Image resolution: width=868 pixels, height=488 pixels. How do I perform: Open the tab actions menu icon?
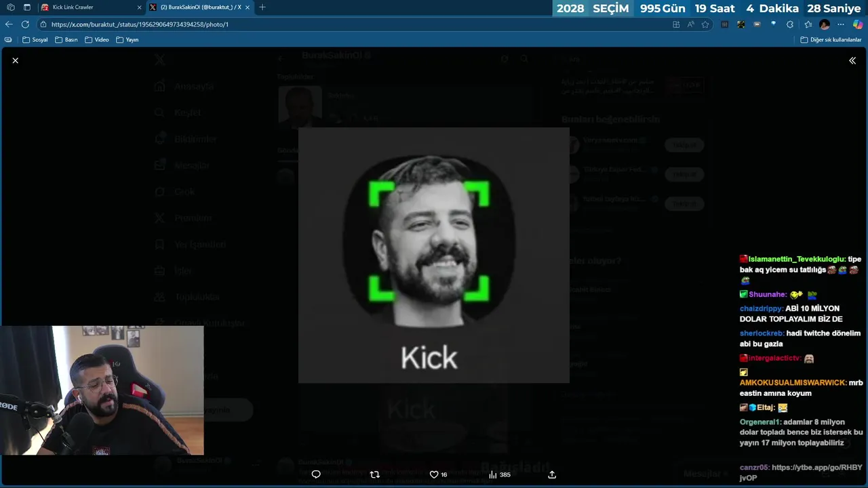pyautogui.click(x=27, y=7)
